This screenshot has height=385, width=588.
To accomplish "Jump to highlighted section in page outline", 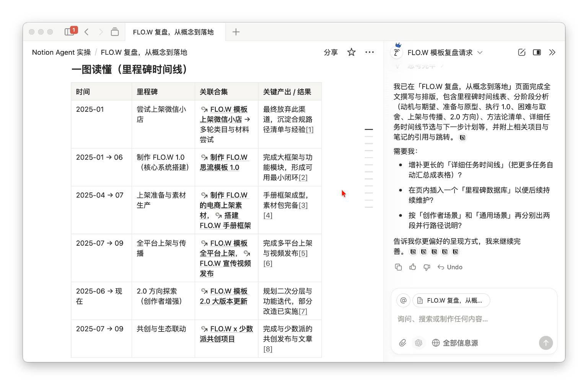I will 369,130.
